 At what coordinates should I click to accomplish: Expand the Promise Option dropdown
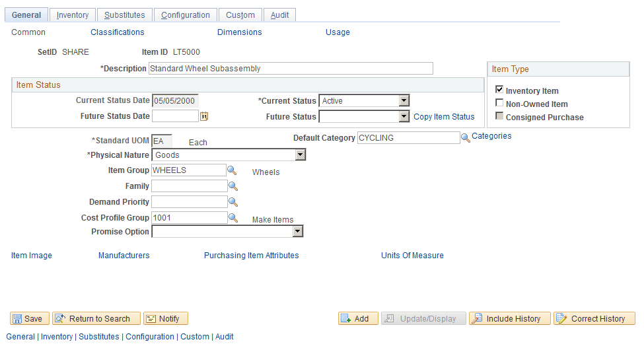pos(227,232)
